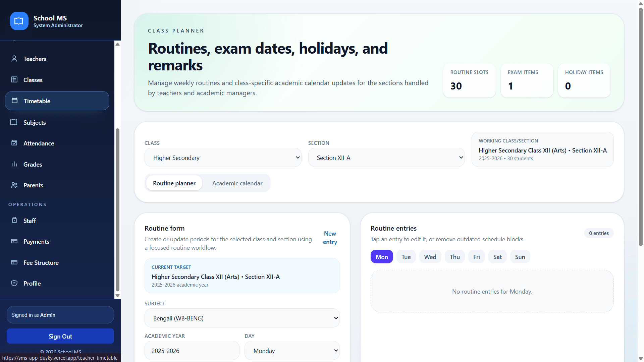Click the Routine Slots card showing 30
This screenshot has height=362, width=644.
click(469, 80)
